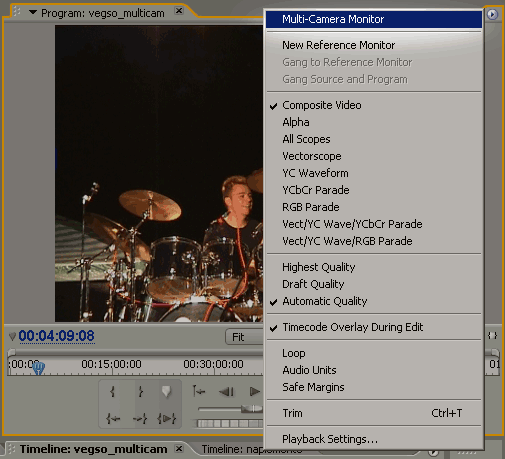This screenshot has width=505, height=459.
Task: Click the shuttle slider handle
Action: click(252, 408)
